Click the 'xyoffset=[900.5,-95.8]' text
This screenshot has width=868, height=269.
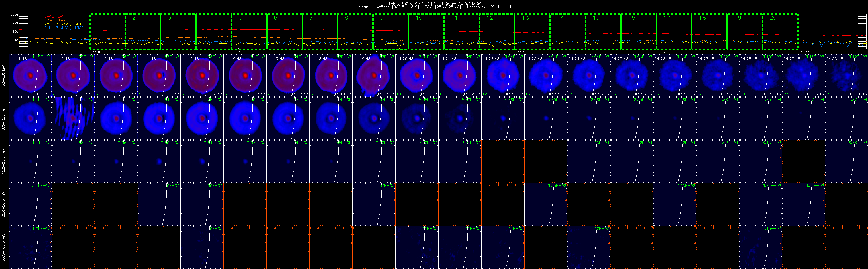point(396,7)
